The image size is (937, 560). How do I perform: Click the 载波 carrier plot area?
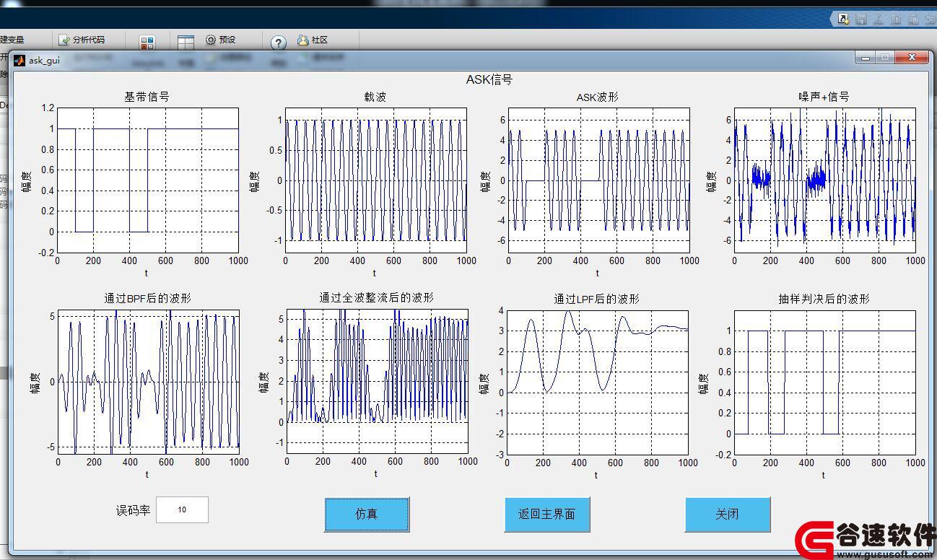(375, 180)
